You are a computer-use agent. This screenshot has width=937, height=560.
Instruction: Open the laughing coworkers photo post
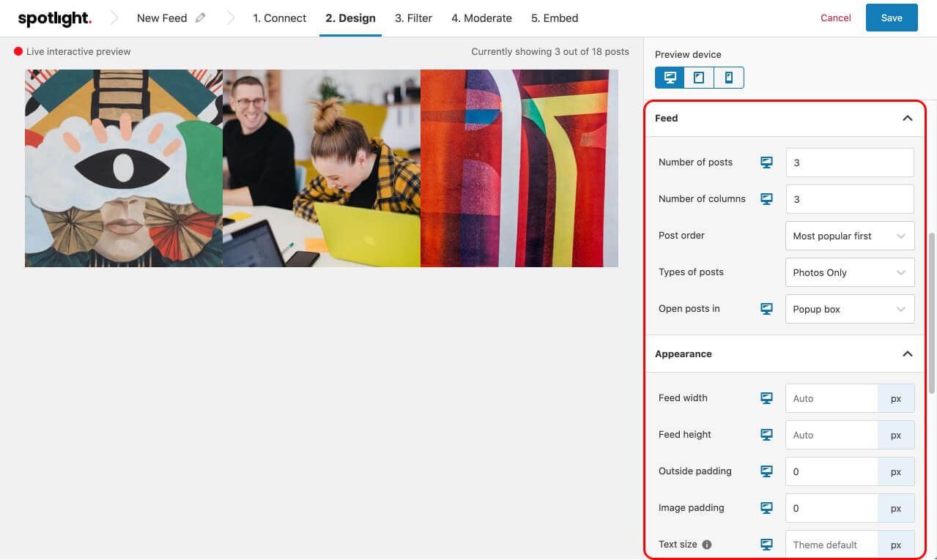click(x=322, y=168)
